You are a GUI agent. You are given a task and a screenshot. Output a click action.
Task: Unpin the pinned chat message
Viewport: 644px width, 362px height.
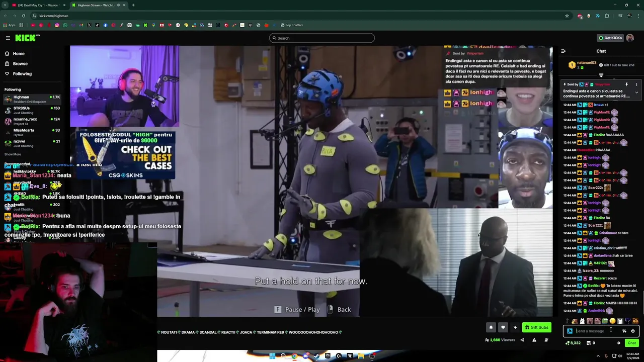626,84
